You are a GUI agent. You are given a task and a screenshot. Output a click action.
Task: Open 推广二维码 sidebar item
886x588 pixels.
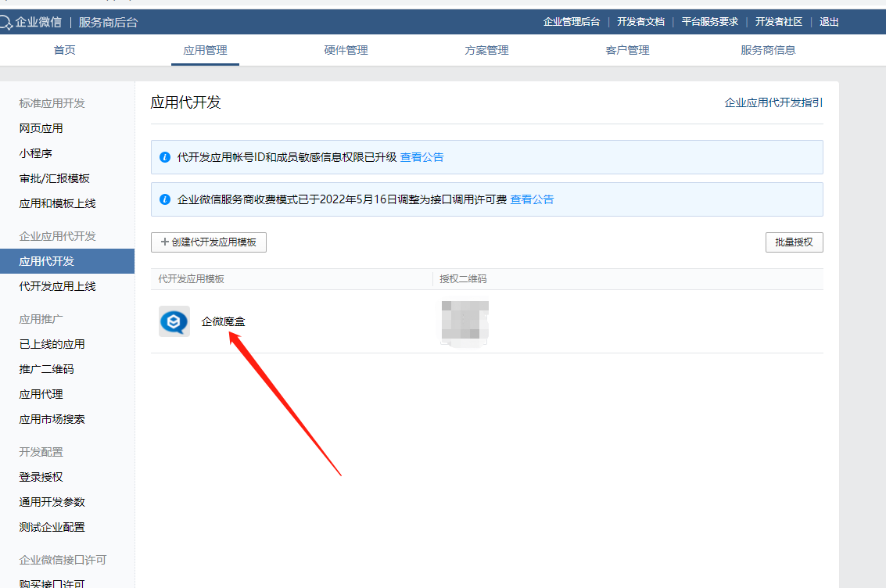tap(46, 369)
